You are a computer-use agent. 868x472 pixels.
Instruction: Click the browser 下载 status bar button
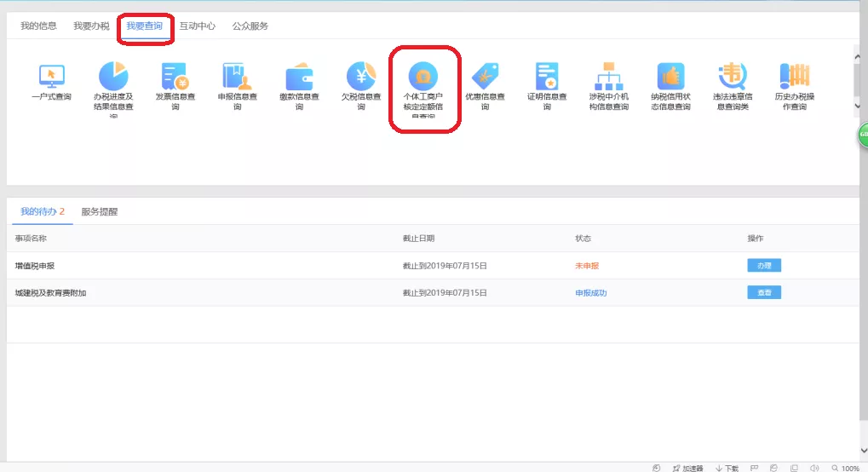tap(727, 468)
